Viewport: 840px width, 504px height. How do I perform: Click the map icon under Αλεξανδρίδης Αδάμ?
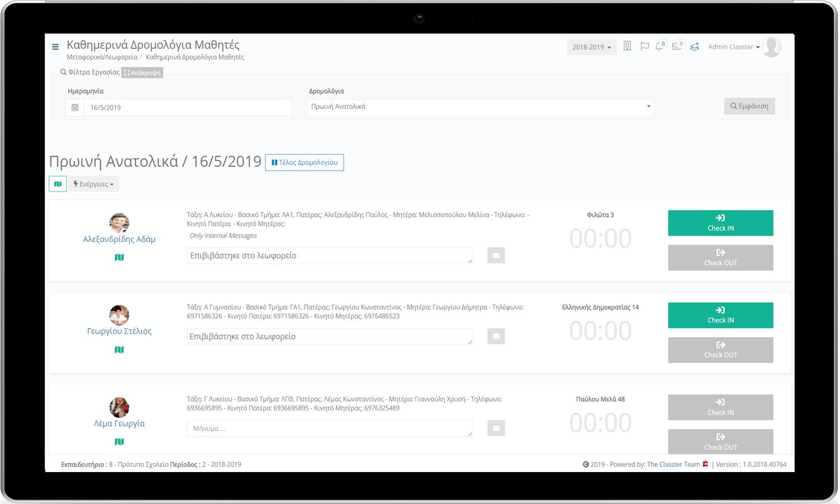119,258
